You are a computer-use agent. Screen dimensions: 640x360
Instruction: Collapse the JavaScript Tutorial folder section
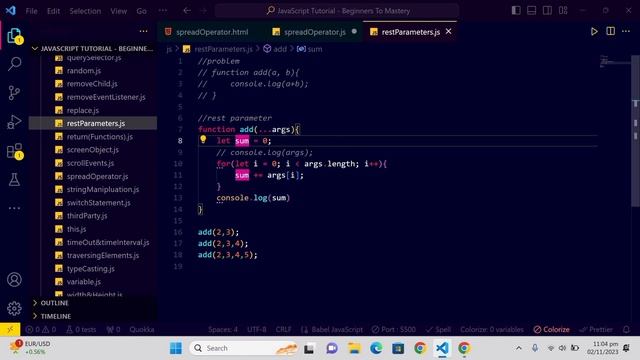click(93, 49)
